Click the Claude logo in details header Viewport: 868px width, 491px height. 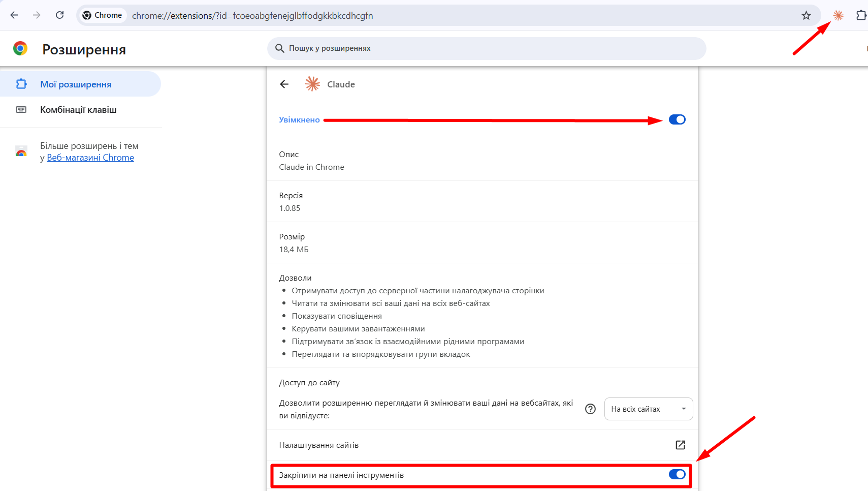[x=312, y=84]
